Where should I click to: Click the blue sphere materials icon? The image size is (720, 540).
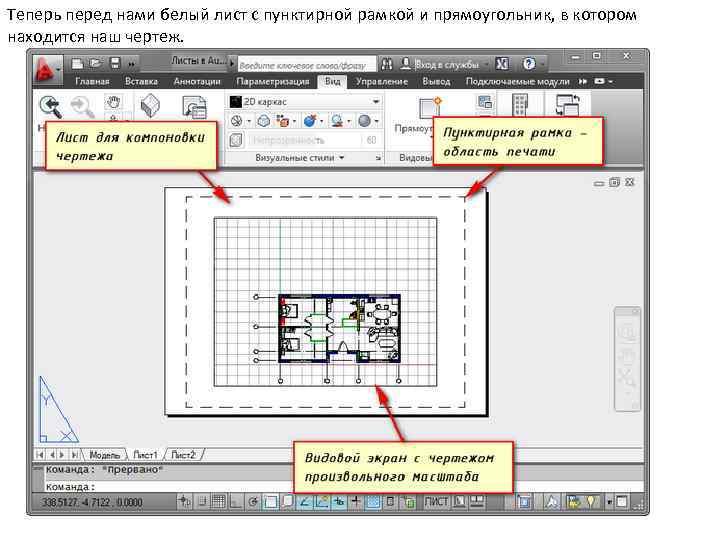(310, 121)
